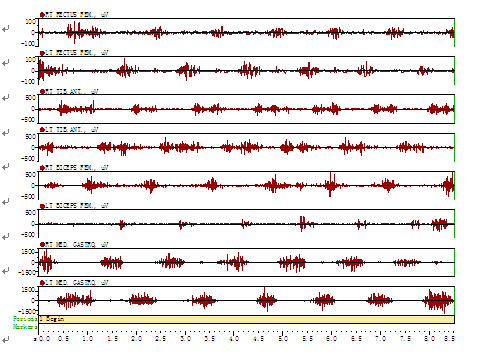Click the 2.0 tick on time axis
This screenshot has height=362, width=489.
[x=136, y=339]
